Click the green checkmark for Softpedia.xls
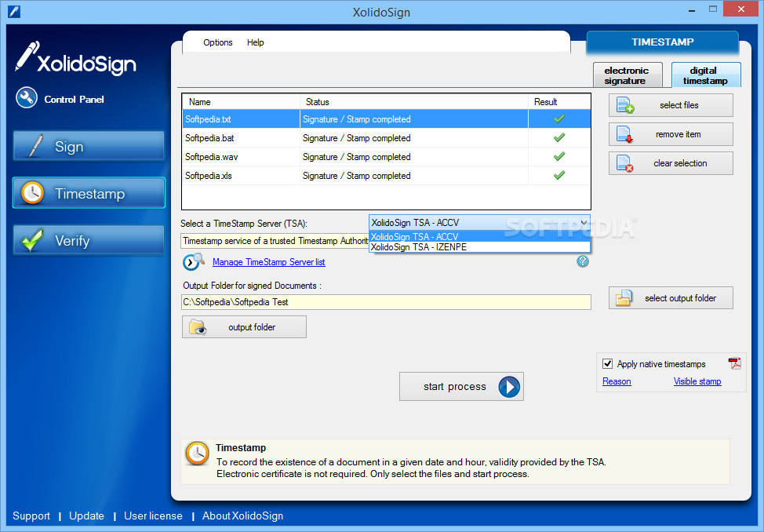This screenshot has height=532, width=764. (x=558, y=174)
